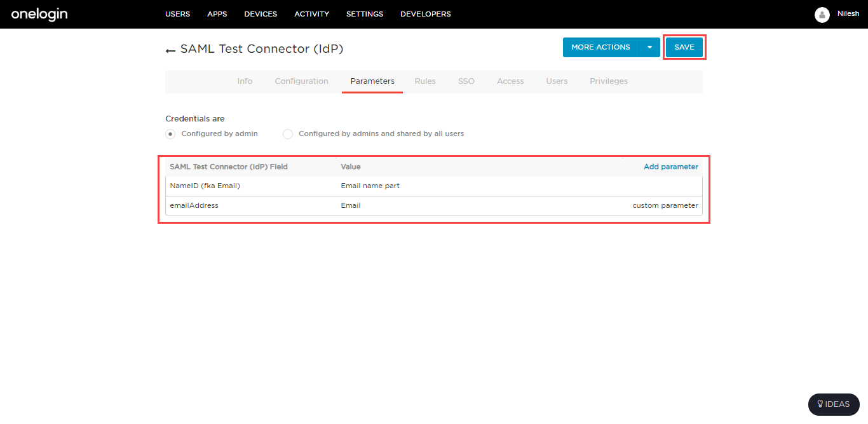Click the back arrow beside SAML Test Connector

click(x=170, y=50)
